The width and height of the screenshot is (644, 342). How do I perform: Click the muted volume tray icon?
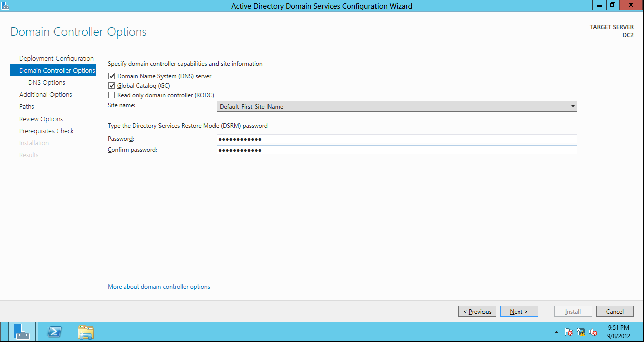(x=593, y=332)
